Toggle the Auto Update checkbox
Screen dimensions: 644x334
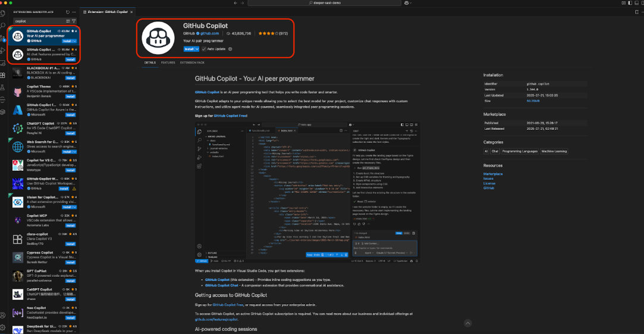[203, 49]
